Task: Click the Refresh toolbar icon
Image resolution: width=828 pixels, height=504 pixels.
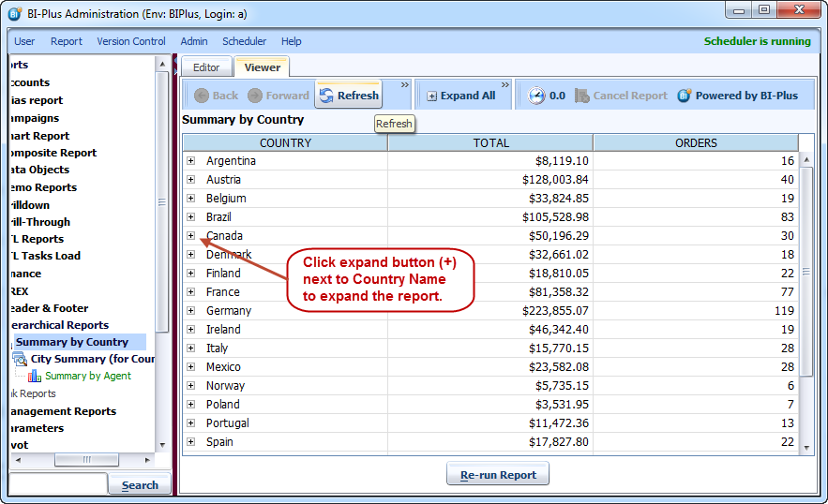Action: [x=326, y=96]
